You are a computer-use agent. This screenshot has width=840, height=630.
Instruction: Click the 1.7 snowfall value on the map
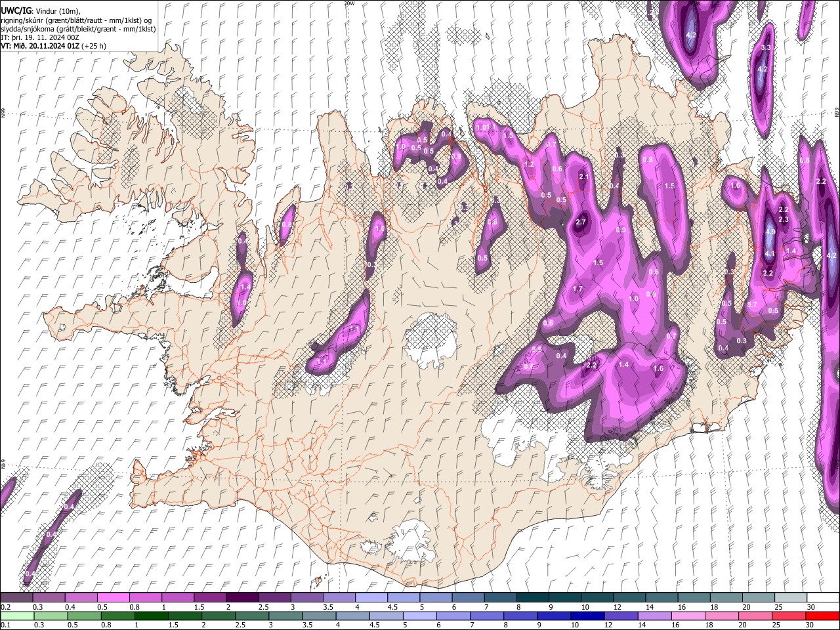click(x=577, y=289)
